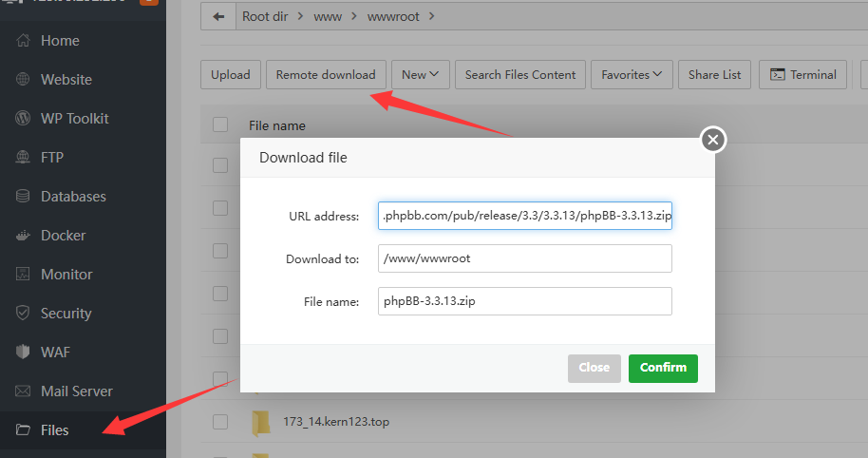Click the WAF shield icon
868x458 pixels.
click(x=23, y=352)
